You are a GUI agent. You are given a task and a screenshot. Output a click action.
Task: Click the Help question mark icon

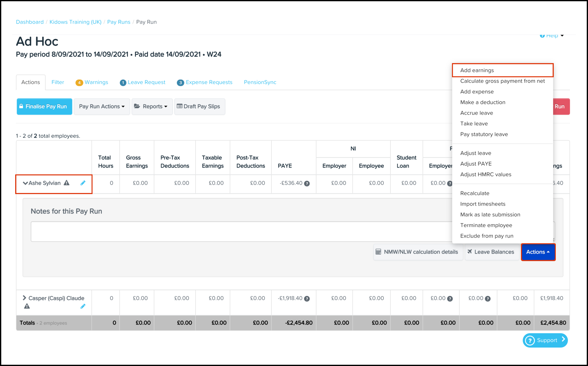542,36
